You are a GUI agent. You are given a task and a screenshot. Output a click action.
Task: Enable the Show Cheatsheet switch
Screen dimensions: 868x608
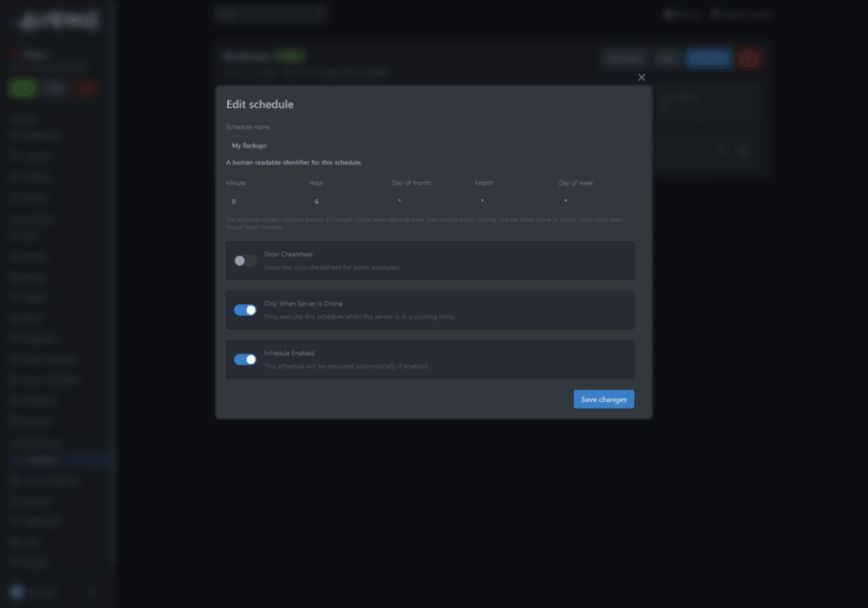[245, 260]
